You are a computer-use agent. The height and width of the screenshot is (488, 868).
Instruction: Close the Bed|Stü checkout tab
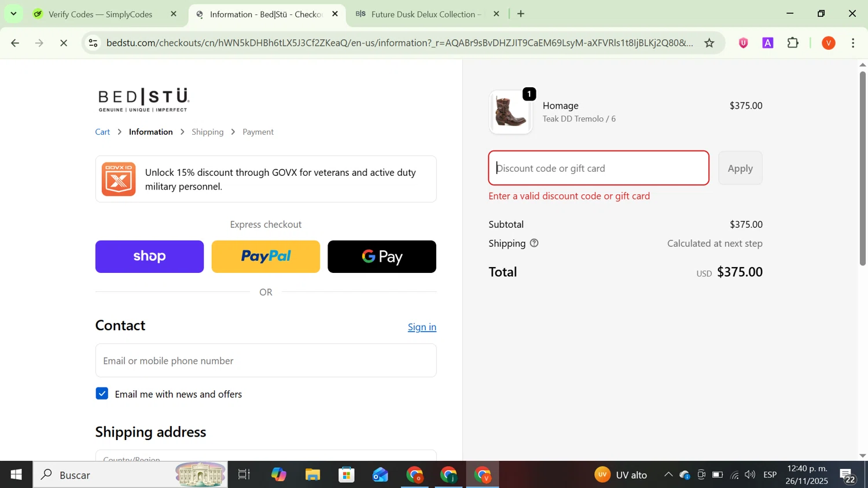(x=335, y=14)
